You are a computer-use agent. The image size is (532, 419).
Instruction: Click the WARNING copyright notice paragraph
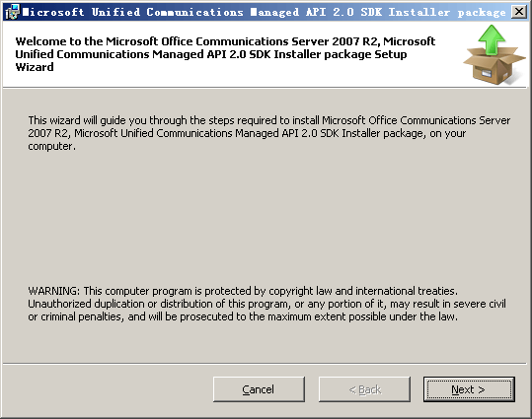tap(266, 304)
